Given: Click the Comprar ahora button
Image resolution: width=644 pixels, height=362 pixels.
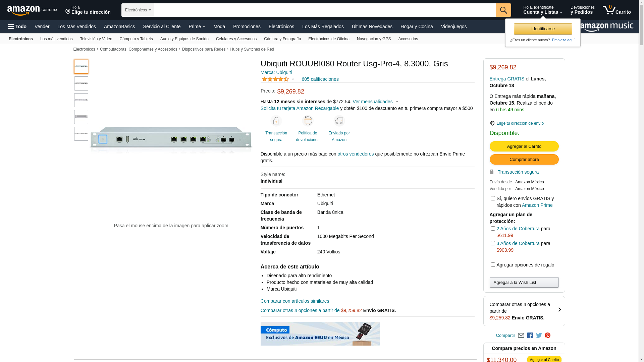Looking at the screenshot, I should point(524,160).
